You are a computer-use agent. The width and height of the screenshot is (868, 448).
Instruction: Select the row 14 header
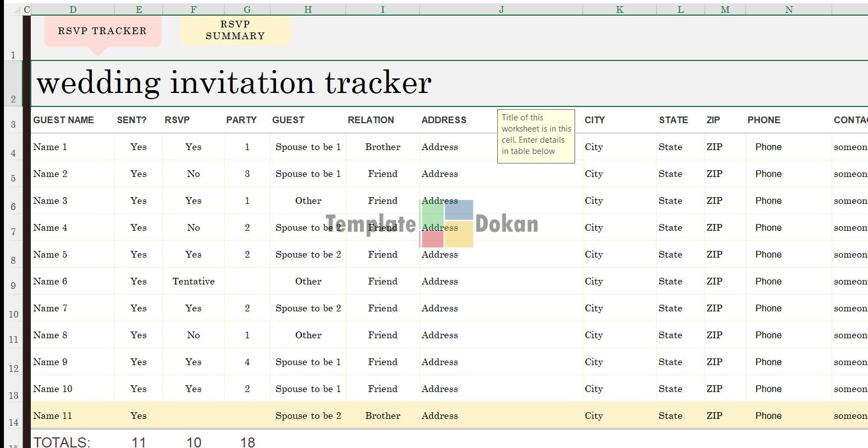coord(13,422)
